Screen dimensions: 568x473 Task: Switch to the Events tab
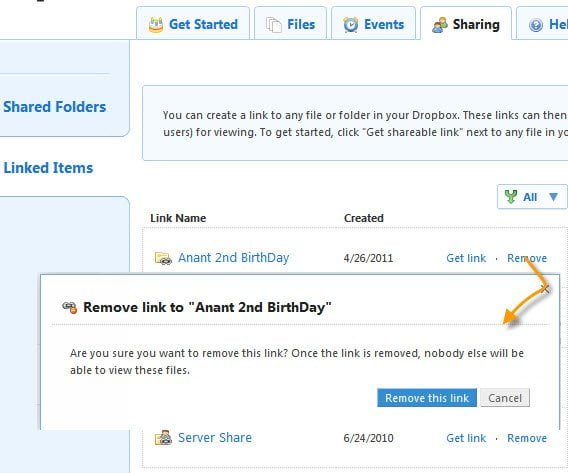coord(373,23)
